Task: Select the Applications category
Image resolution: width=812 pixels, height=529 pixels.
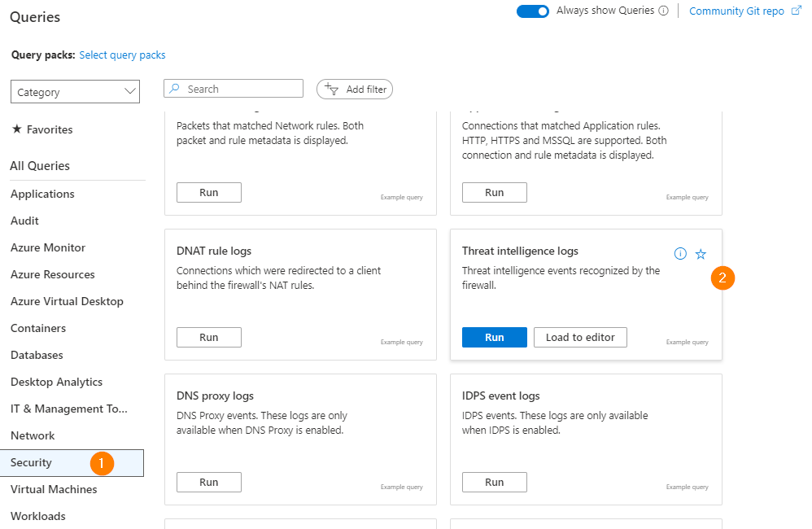Action: pos(42,194)
